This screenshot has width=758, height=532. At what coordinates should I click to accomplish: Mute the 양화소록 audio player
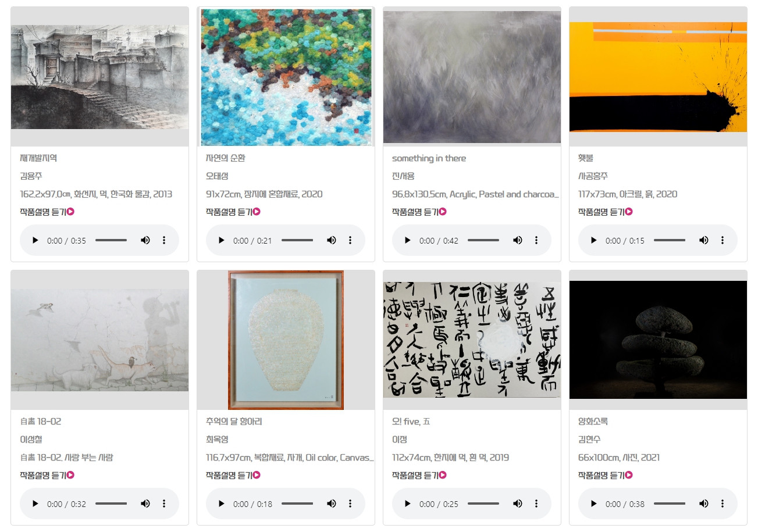tap(704, 504)
